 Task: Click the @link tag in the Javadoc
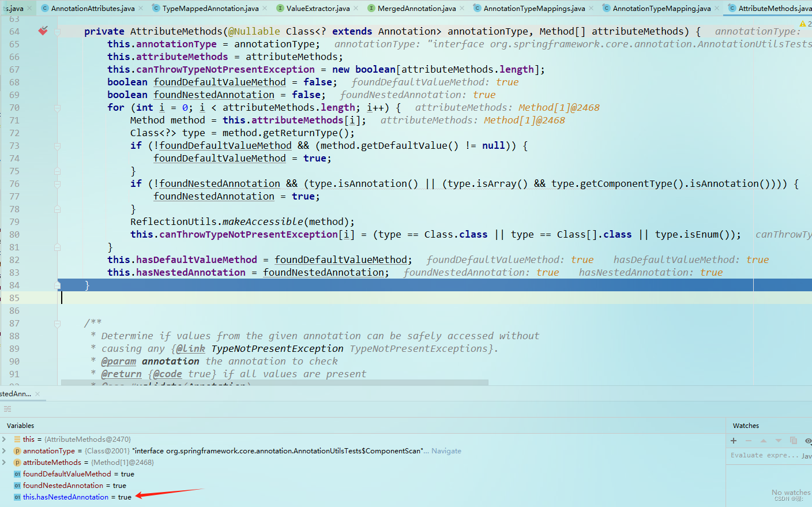pyautogui.click(x=191, y=349)
